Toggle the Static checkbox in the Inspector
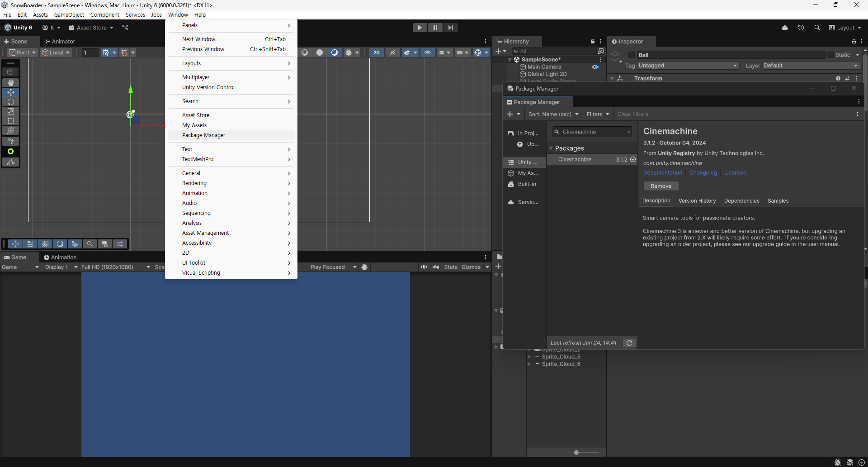 831,55
